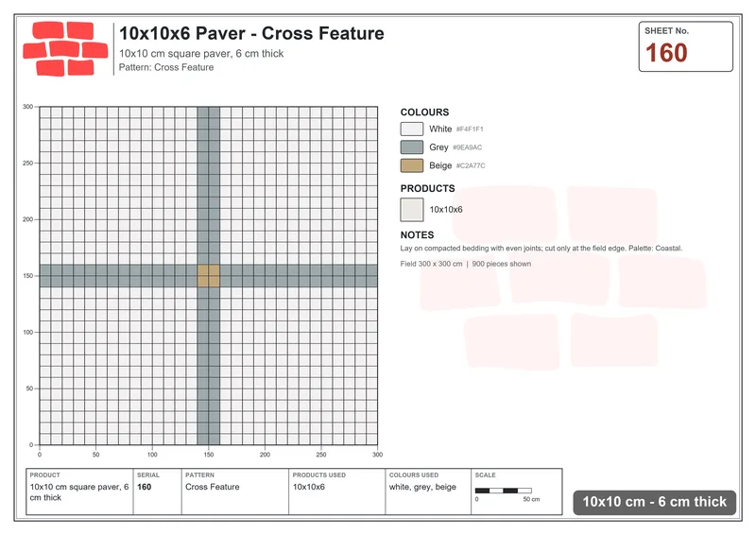Click PRODUCTS USED value '10x10x6'

click(x=309, y=487)
